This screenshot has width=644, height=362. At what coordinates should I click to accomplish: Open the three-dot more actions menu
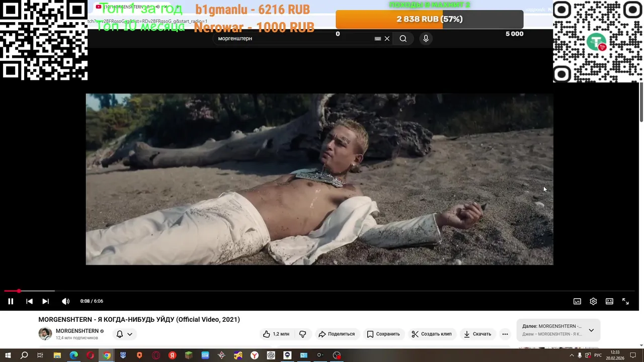coord(505,334)
